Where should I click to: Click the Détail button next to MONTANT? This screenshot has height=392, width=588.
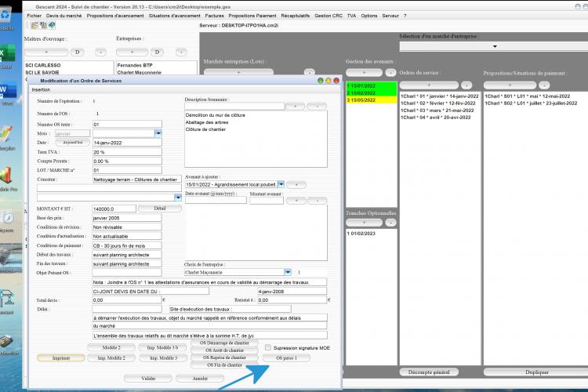(160, 209)
